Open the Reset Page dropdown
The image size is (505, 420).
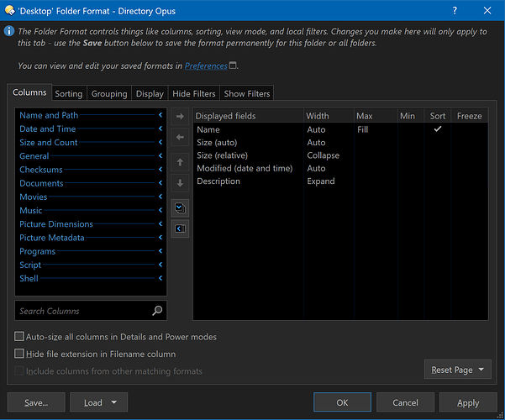click(x=458, y=370)
